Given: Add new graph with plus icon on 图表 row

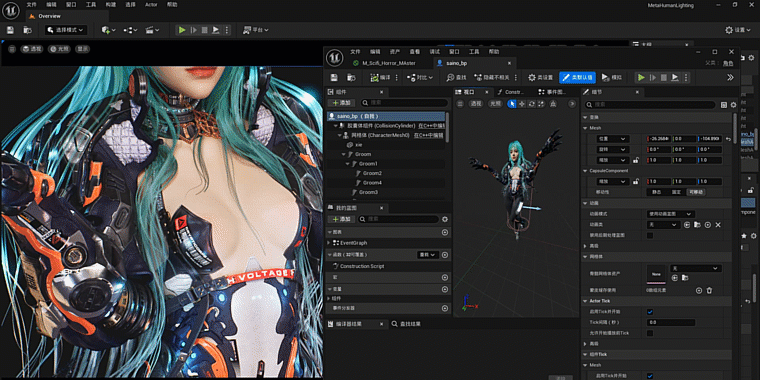Looking at the screenshot, I should [445, 232].
